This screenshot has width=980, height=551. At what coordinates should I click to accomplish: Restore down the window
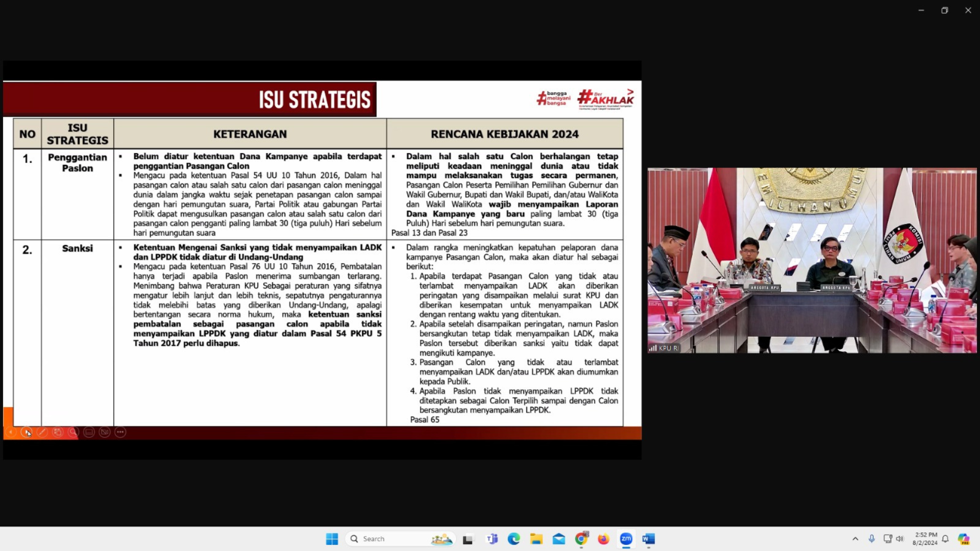click(945, 10)
